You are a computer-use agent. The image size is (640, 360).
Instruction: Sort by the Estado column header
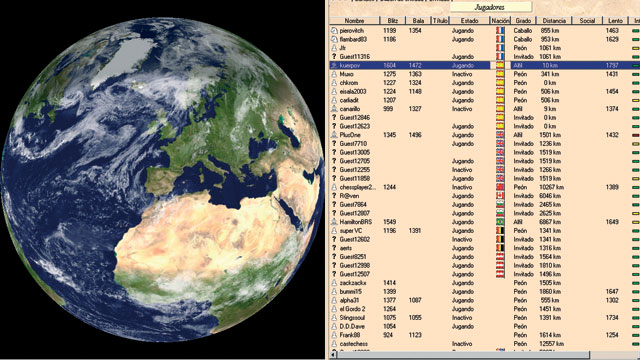pos(469,20)
